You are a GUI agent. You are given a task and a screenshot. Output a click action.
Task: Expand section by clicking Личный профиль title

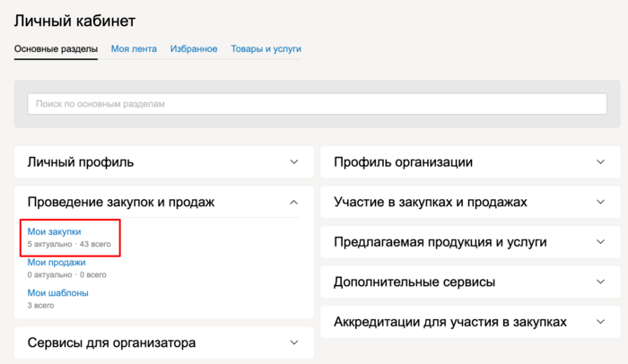81,162
